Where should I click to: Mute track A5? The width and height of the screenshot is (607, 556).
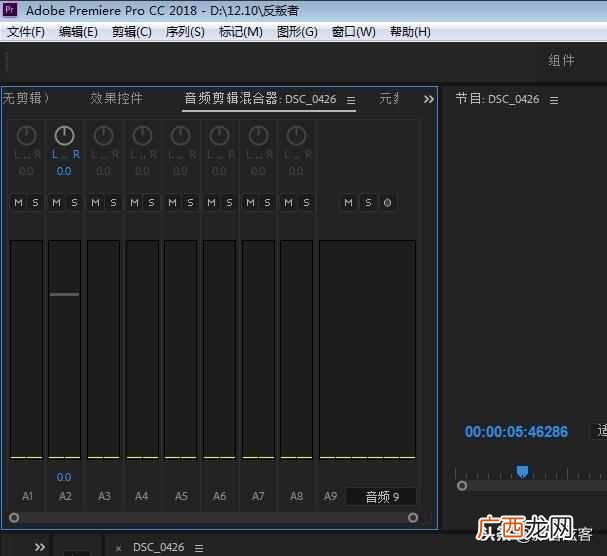point(173,202)
